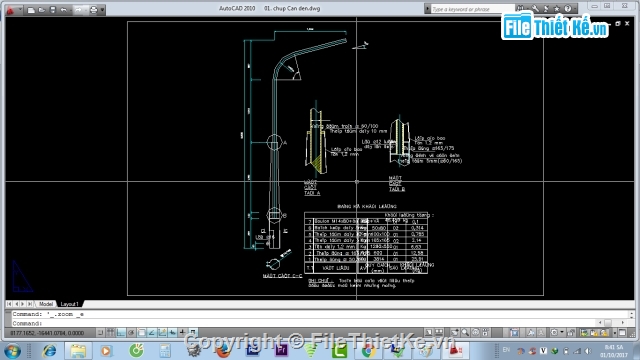Click the Favorites star icon
This screenshot has height=360, width=640.
click(557, 9)
